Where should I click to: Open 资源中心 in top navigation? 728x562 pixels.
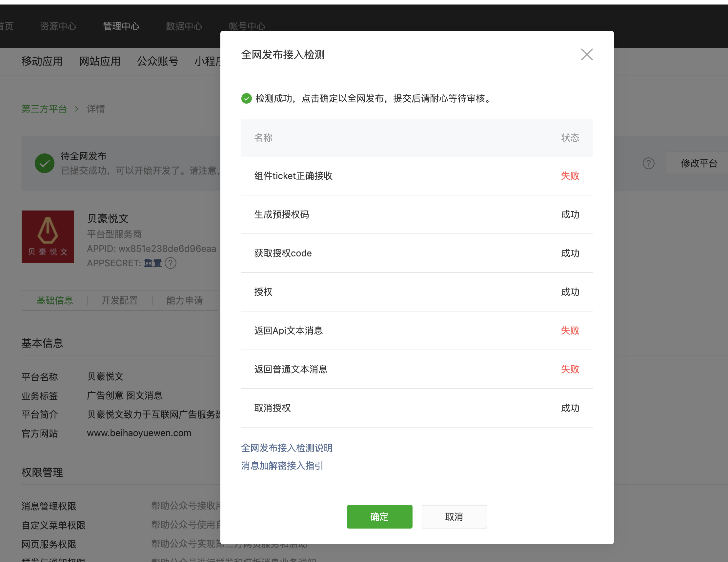pos(58,26)
